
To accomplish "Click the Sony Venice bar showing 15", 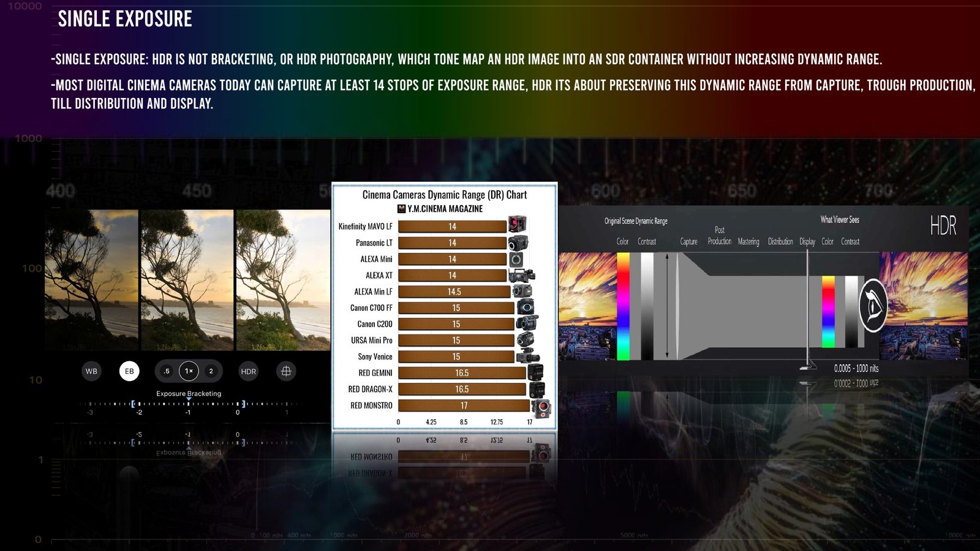I will [x=456, y=356].
